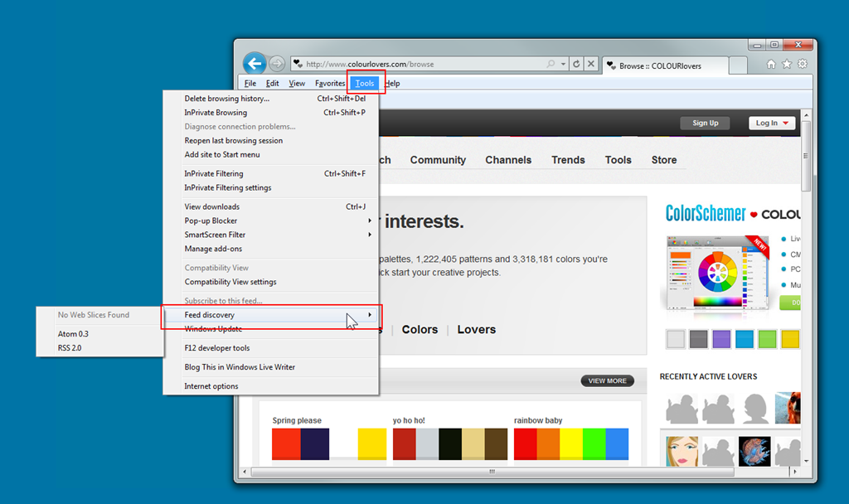The width and height of the screenshot is (849, 504).
Task: Open the Tools menu
Action: [365, 84]
